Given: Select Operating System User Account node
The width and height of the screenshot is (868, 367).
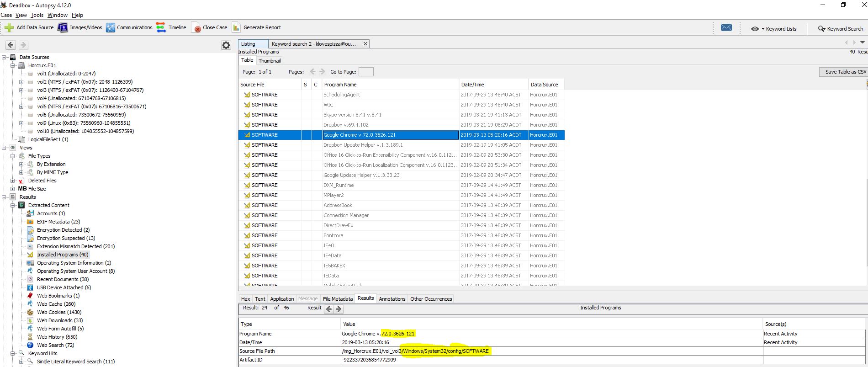Looking at the screenshot, I should (x=76, y=271).
